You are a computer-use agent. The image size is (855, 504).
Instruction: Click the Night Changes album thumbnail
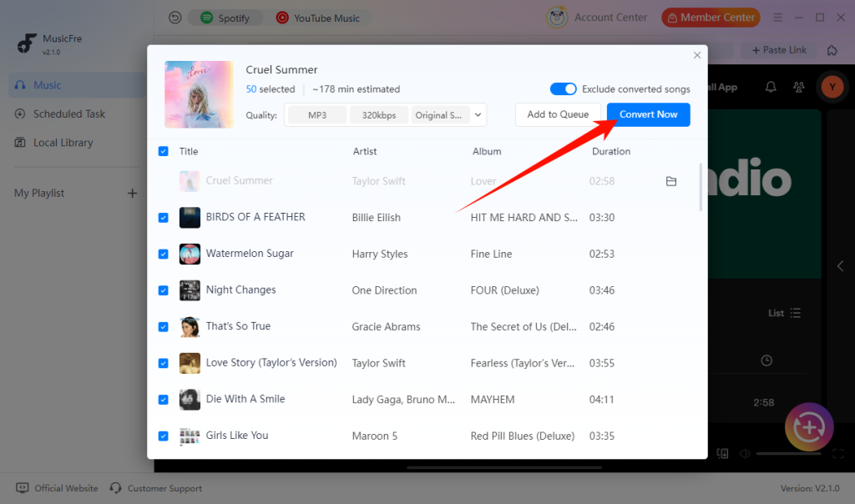tap(190, 290)
